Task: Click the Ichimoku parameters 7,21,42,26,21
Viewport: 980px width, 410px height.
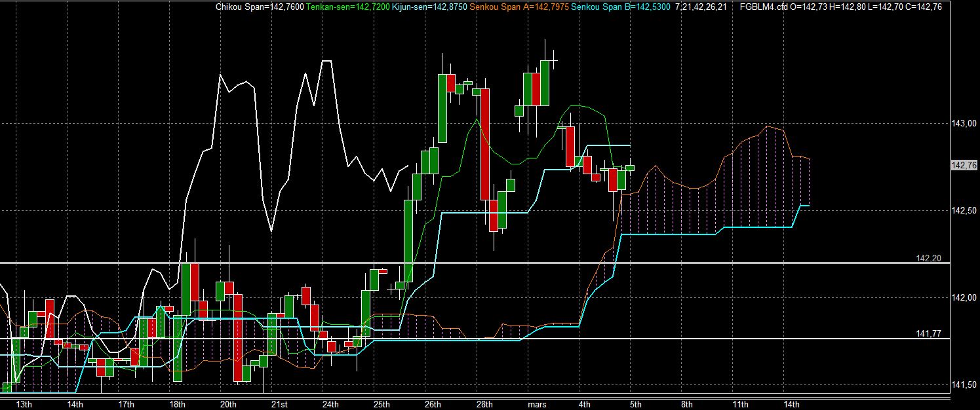Action: click(701, 7)
